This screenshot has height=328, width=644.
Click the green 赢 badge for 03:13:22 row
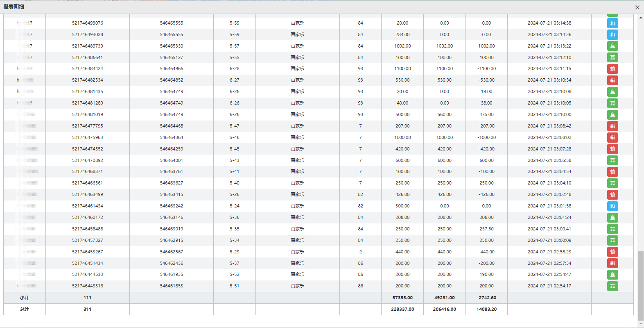(x=612, y=46)
